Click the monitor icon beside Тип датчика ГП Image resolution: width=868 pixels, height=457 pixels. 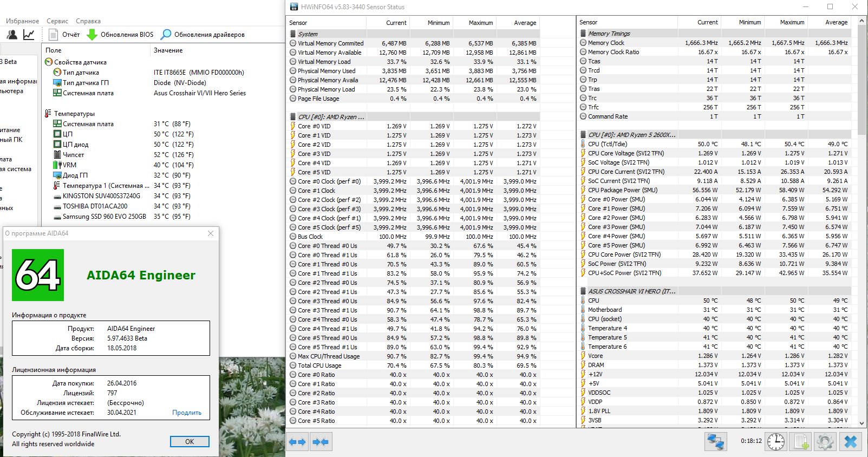[57, 83]
